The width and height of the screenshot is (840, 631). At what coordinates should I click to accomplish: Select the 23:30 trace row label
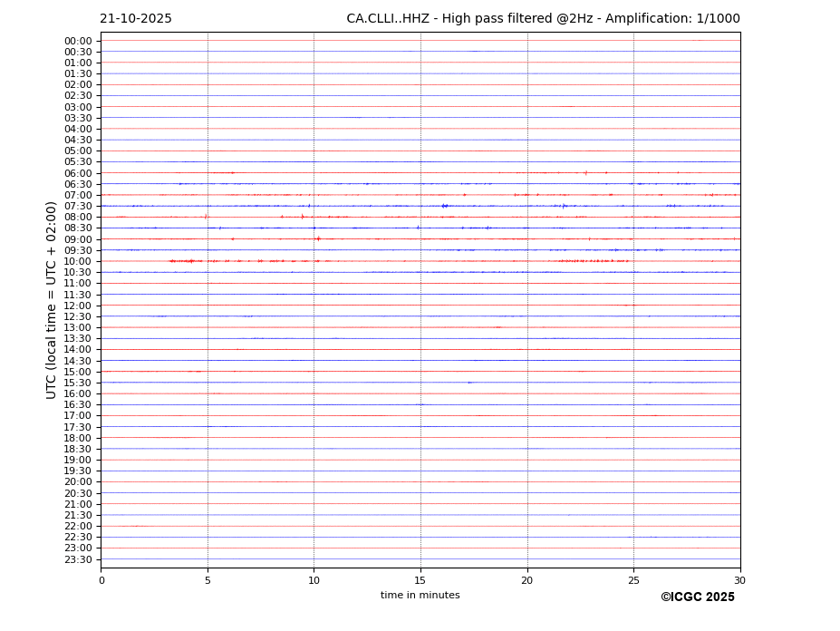(78, 559)
